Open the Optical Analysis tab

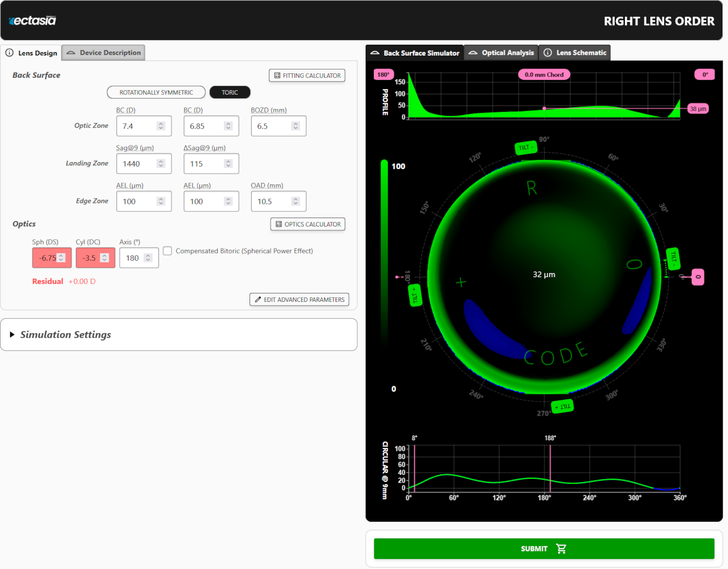501,53
